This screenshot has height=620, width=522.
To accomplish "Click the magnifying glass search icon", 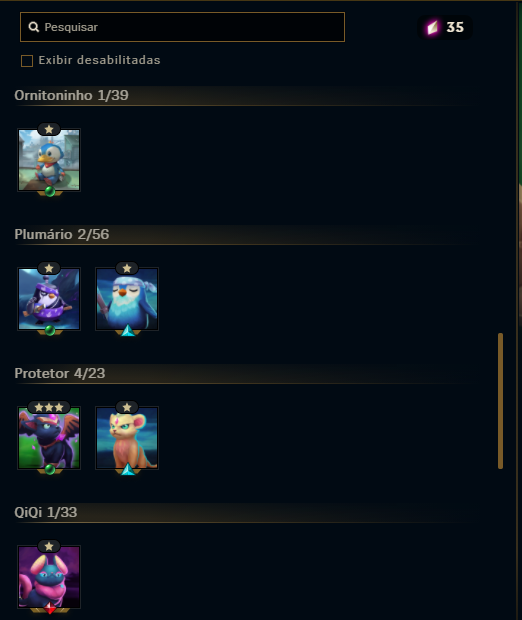I will click(34, 27).
